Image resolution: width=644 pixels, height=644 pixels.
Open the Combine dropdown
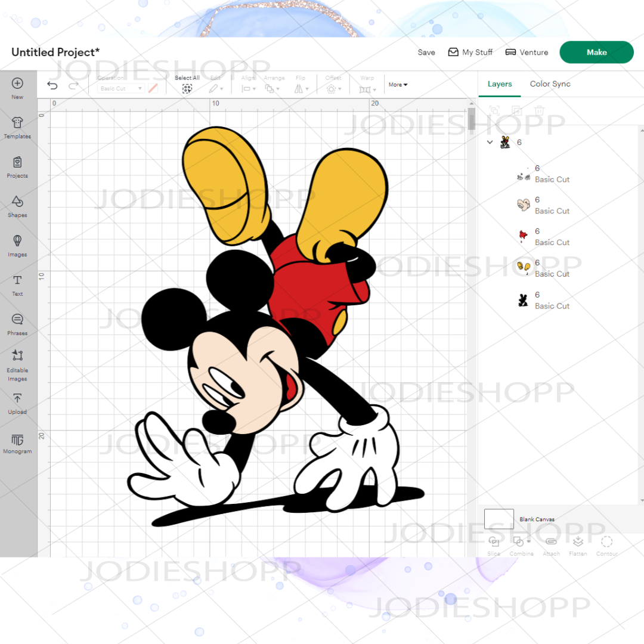521,546
